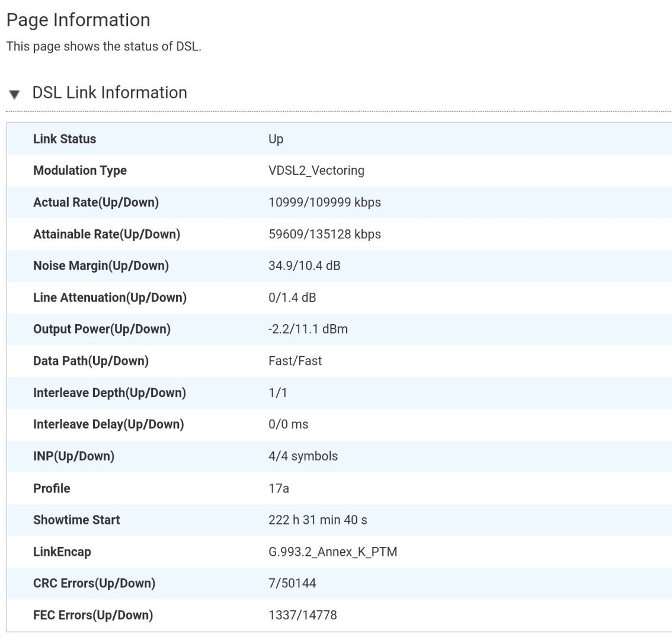The image size is (672, 640).
Task: Click the Data Path value Fast/Fast
Action: tap(295, 361)
